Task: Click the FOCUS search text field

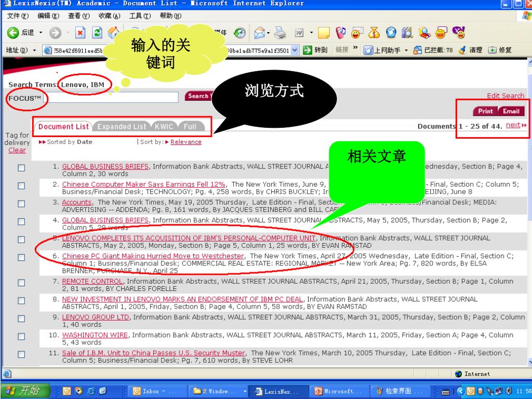Action: point(111,97)
